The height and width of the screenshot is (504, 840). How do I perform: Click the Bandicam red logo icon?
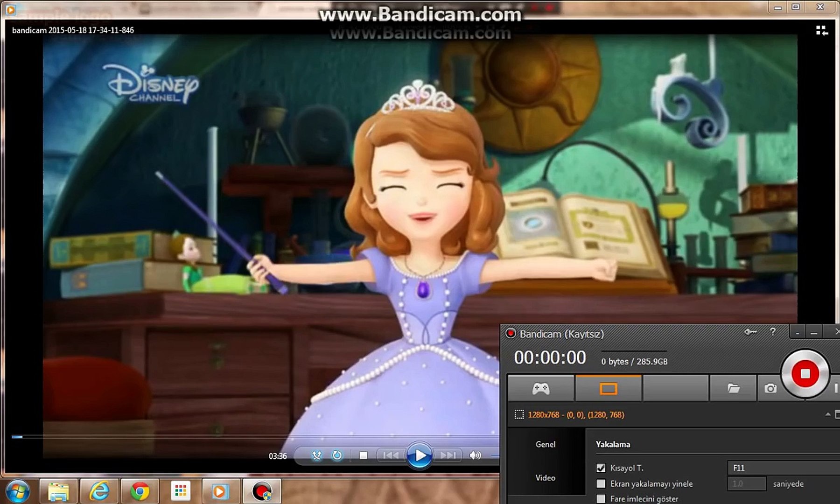point(511,333)
